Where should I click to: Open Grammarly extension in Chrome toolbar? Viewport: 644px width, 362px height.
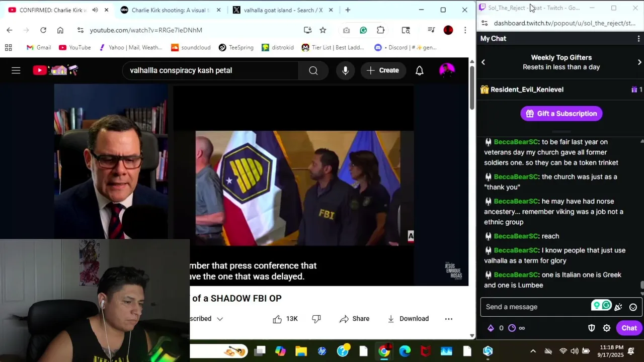pos(363,30)
